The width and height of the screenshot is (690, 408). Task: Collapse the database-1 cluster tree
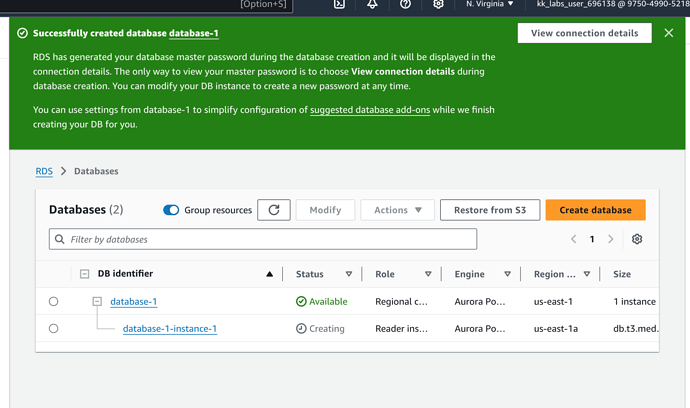(x=97, y=301)
